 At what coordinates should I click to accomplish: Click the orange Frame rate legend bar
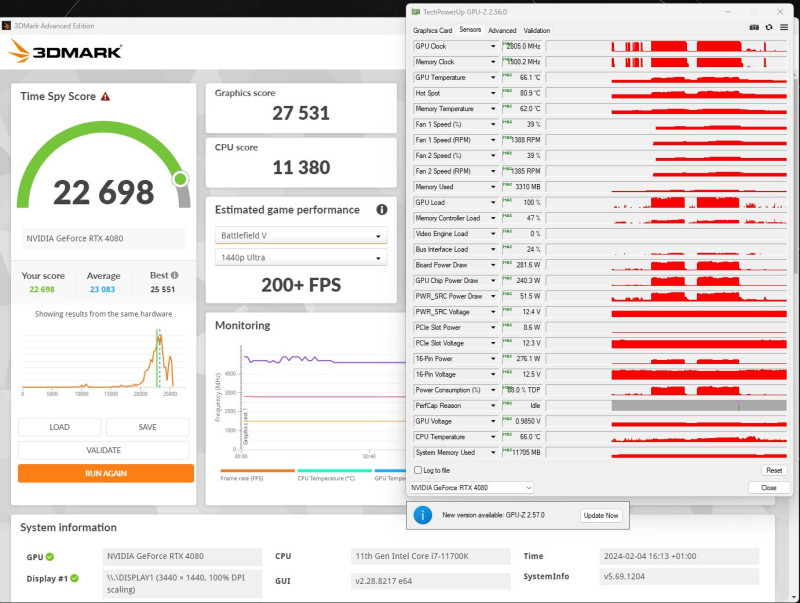pos(258,470)
